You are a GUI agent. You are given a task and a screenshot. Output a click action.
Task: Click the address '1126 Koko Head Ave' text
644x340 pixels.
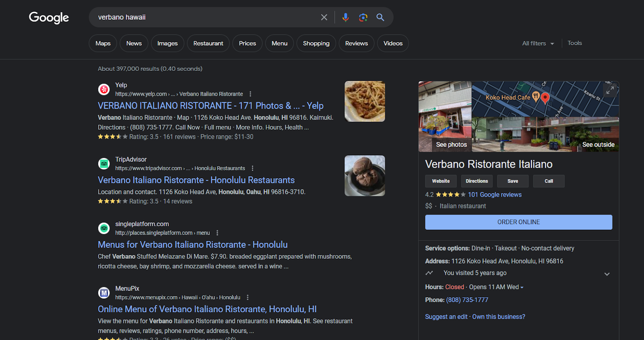507,261
